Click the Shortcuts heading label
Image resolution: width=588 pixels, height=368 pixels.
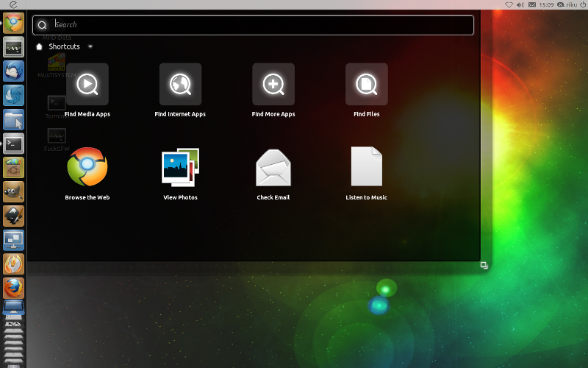64,46
